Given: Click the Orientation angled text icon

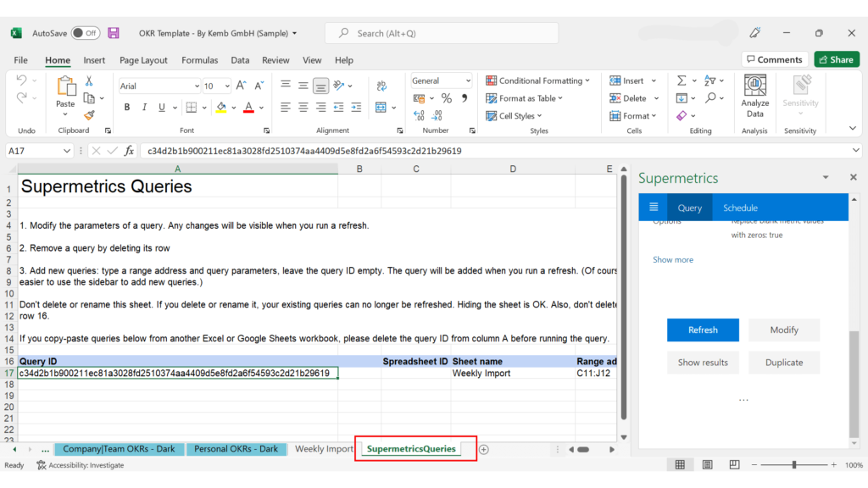Looking at the screenshot, I should click(339, 86).
